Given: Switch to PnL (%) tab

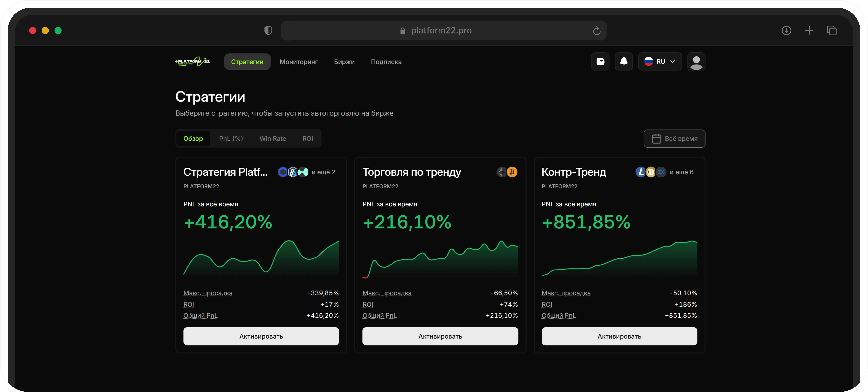Looking at the screenshot, I should (x=231, y=138).
